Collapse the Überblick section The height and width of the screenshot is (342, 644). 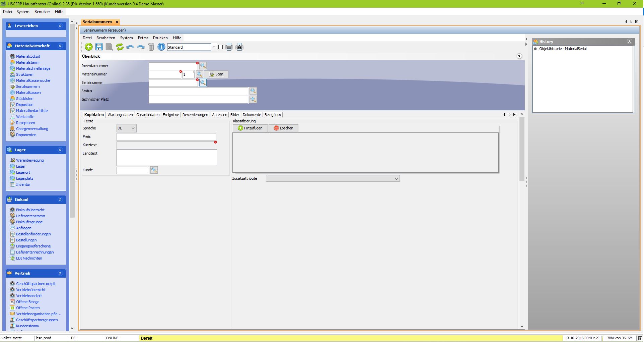click(519, 56)
